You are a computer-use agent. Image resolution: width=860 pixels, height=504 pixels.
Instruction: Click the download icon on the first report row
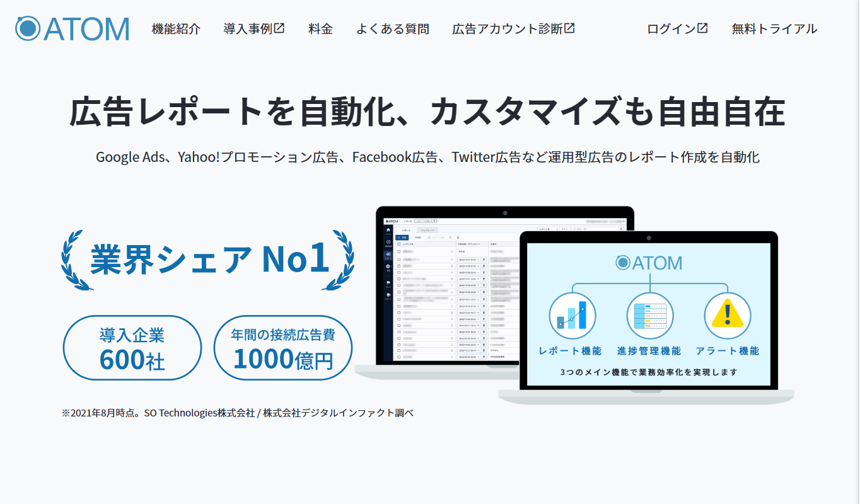[x=485, y=260]
